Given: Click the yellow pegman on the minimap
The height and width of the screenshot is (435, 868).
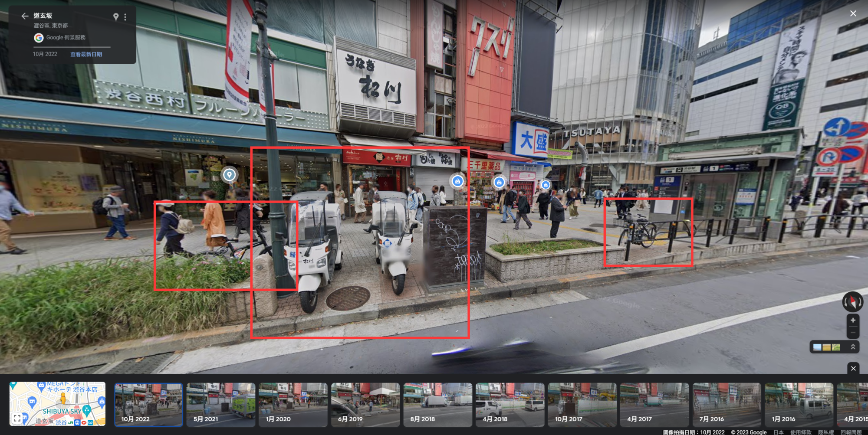Looking at the screenshot, I should (63, 398).
